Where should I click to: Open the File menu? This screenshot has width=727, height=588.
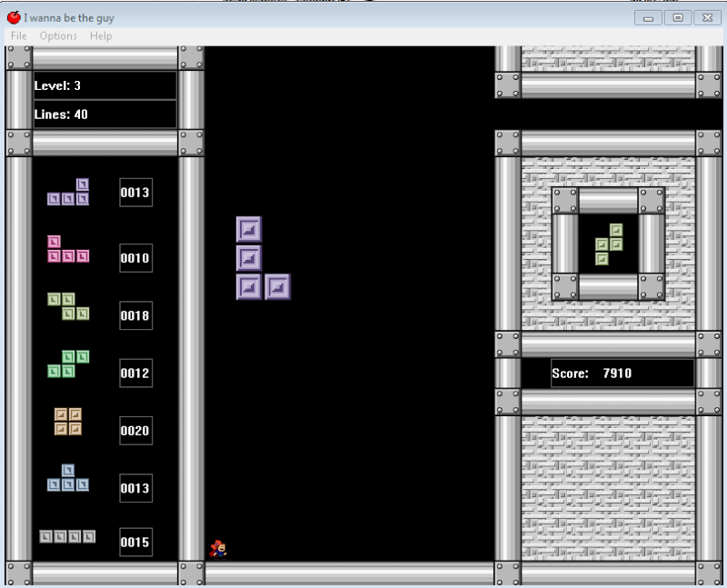click(18, 36)
